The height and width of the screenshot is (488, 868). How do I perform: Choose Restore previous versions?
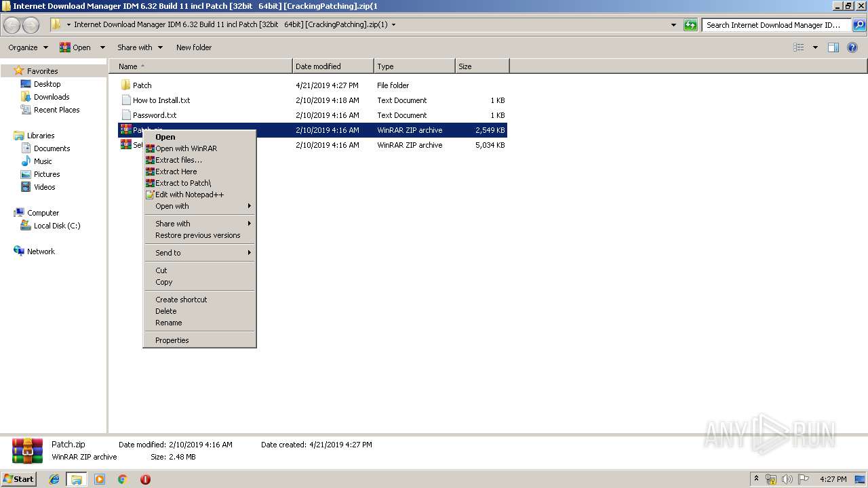[200, 235]
